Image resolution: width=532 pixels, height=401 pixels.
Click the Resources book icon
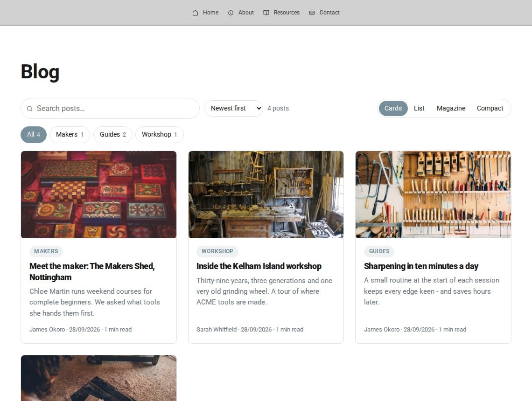click(266, 13)
